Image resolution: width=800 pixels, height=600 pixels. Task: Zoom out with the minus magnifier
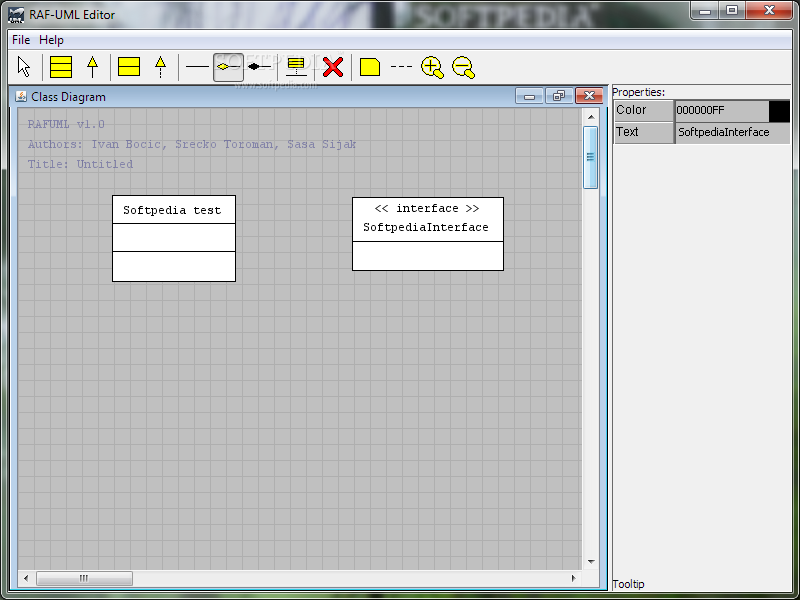[x=463, y=67]
